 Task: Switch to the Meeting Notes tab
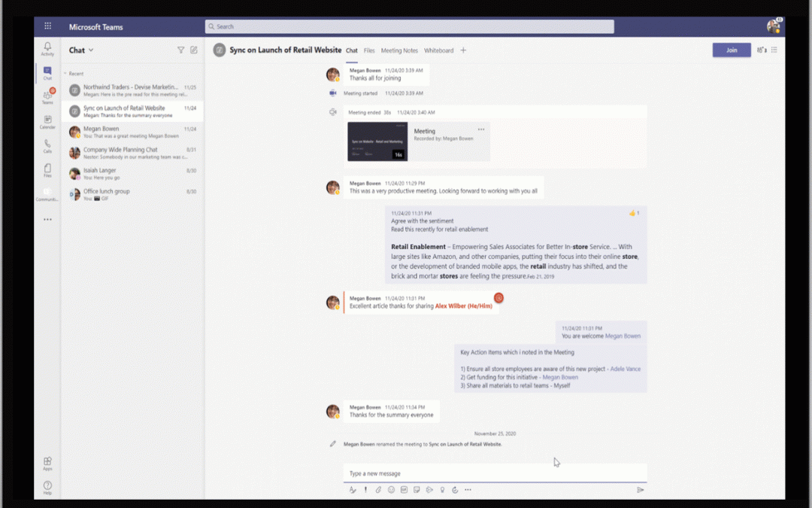coord(399,50)
